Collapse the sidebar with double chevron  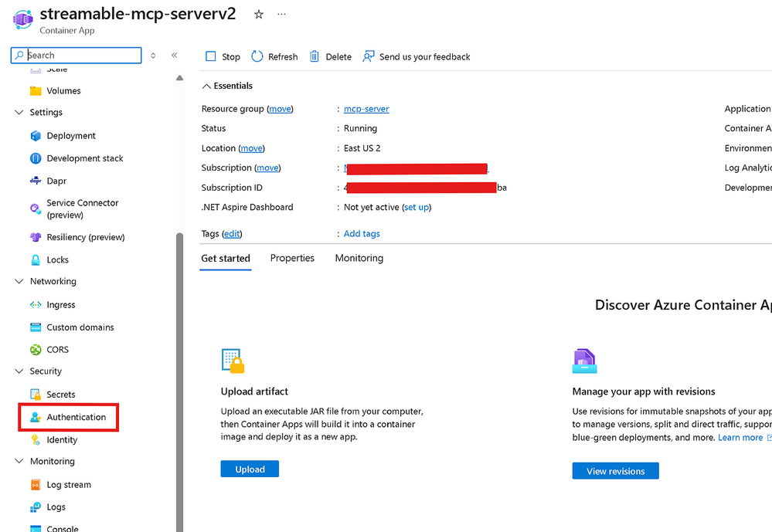(175, 55)
